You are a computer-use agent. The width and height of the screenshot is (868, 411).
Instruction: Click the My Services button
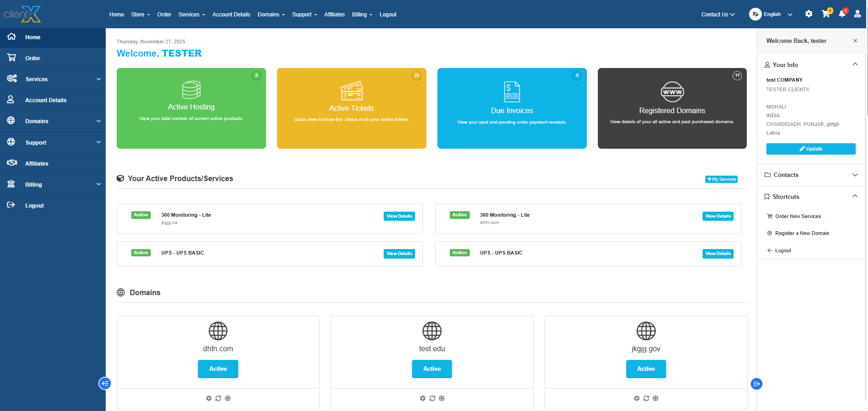[x=721, y=179]
